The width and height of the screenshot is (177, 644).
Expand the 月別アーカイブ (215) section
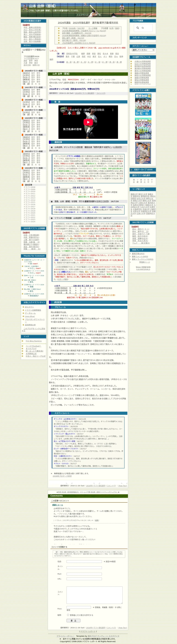coord(143,169)
